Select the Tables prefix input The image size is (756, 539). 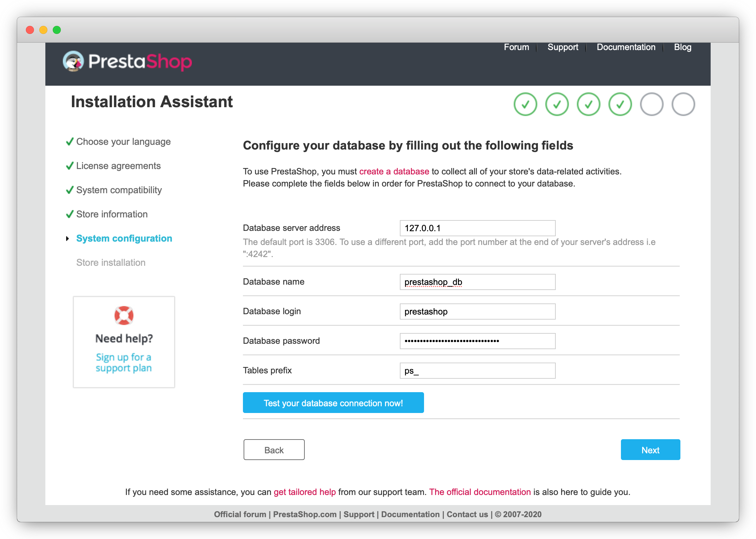point(477,371)
